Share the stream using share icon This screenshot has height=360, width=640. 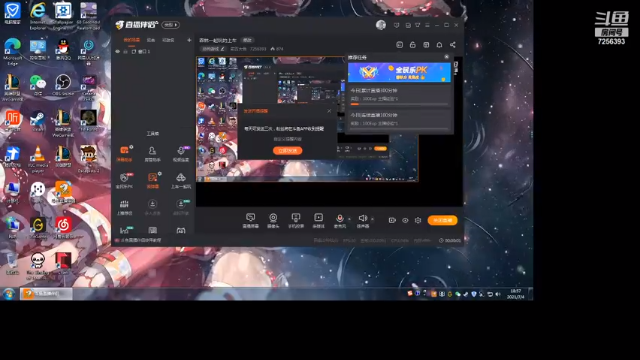coord(452,45)
